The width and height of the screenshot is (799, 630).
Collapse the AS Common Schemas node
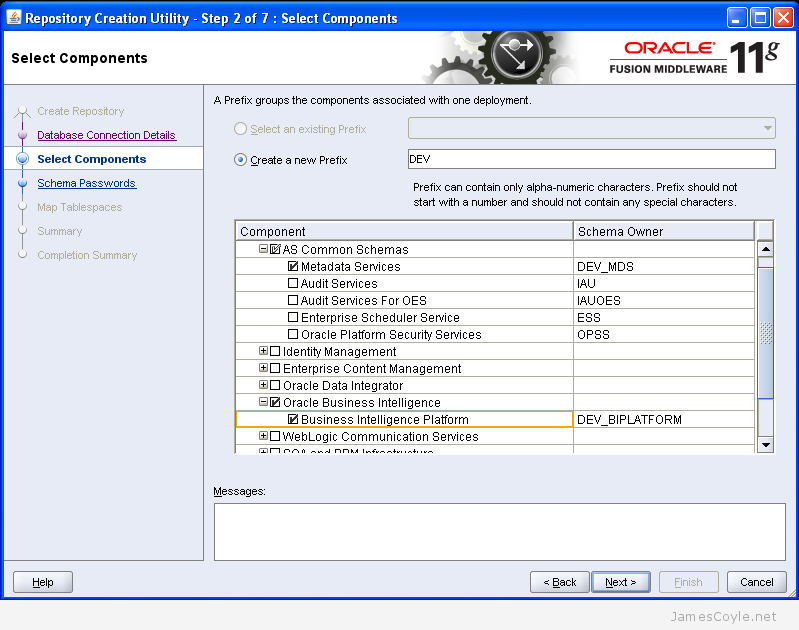pos(263,249)
